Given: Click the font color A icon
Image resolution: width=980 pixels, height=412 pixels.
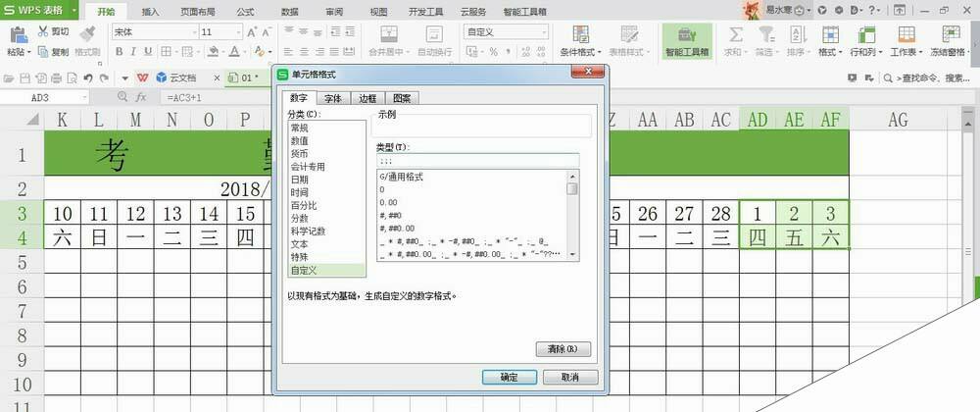Looking at the screenshot, I should pyautogui.click(x=234, y=51).
